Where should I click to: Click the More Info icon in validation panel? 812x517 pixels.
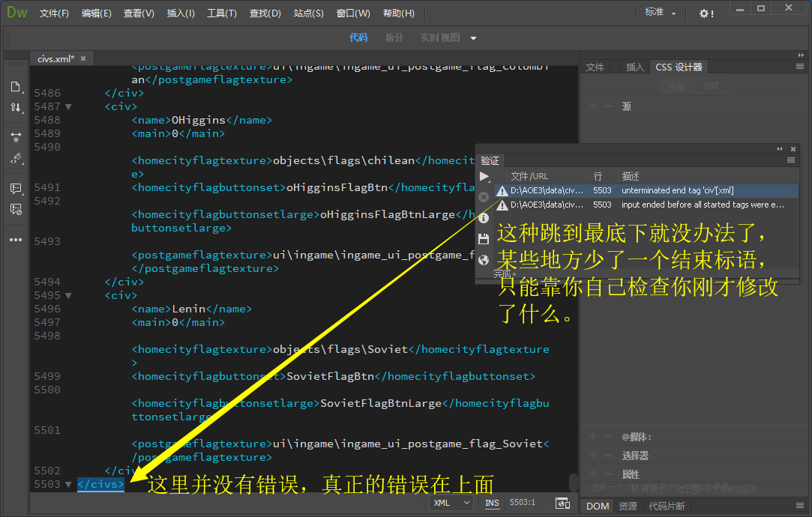[x=484, y=218]
